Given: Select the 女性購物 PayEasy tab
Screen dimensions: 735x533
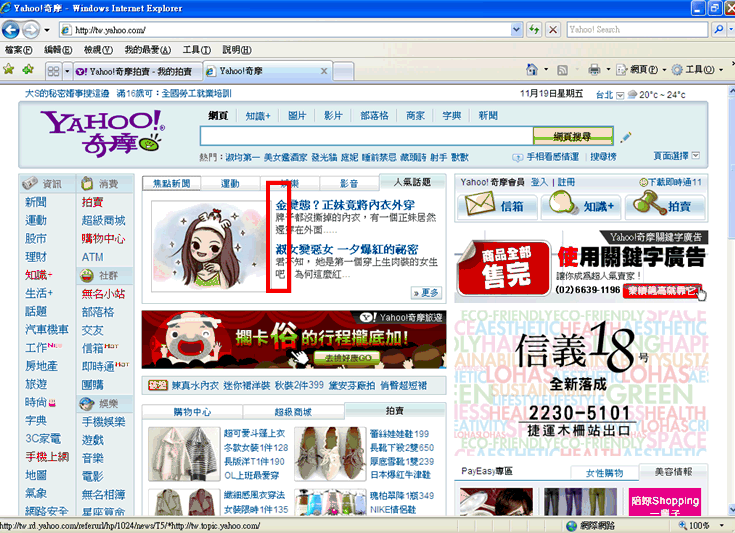Looking at the screenshot, I should click(x=604, y=473).
